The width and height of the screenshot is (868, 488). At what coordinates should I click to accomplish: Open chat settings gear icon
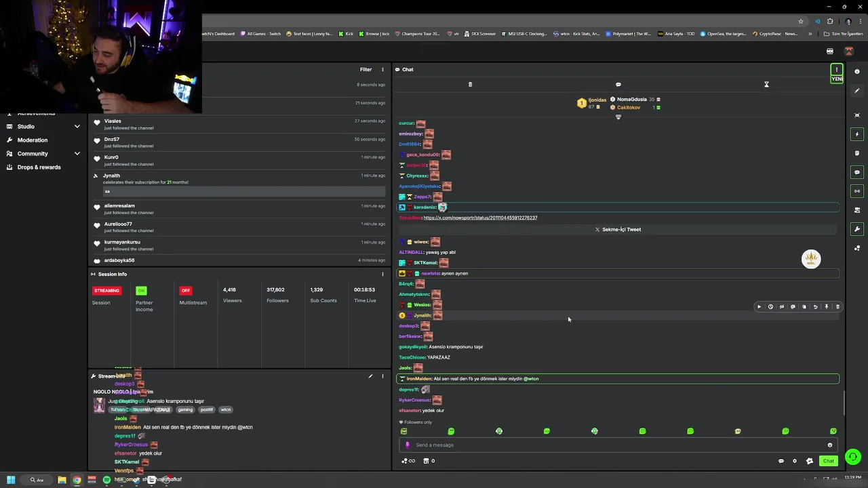click(795, 461)
